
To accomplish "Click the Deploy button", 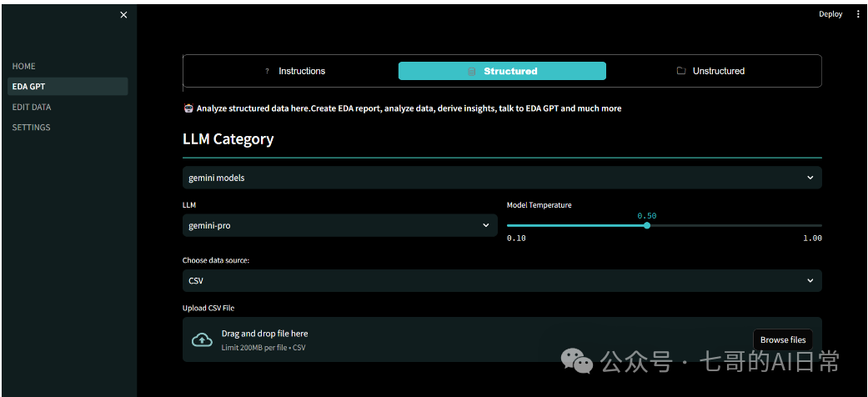I will point(830,14).
